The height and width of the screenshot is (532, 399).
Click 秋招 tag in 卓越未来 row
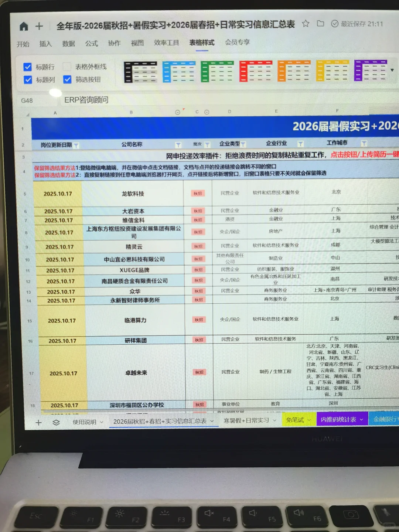(x=199, y=372)
